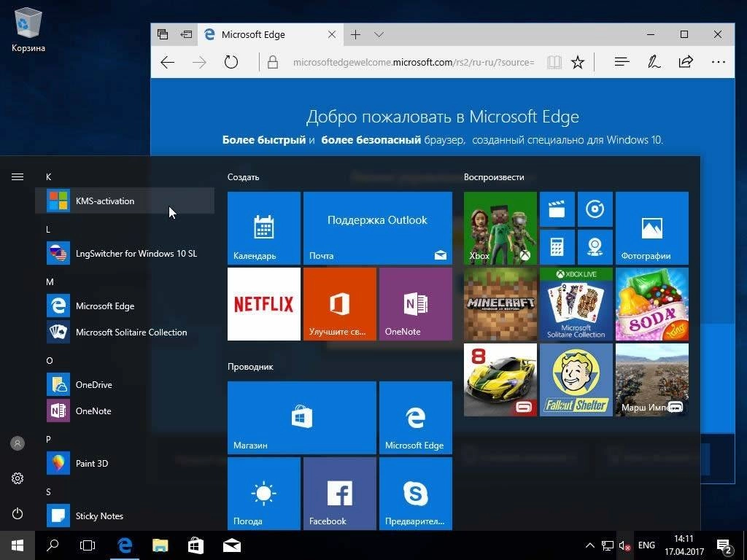Go back in the Edge browser
The width and height of the screenshot is (747, 560).
[x=168, y=62]
